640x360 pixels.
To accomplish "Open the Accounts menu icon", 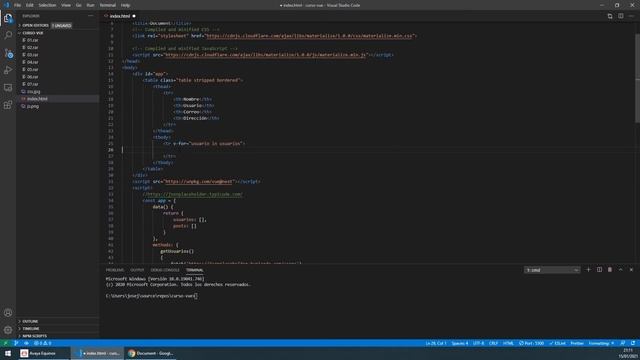I will click(8, 313).
